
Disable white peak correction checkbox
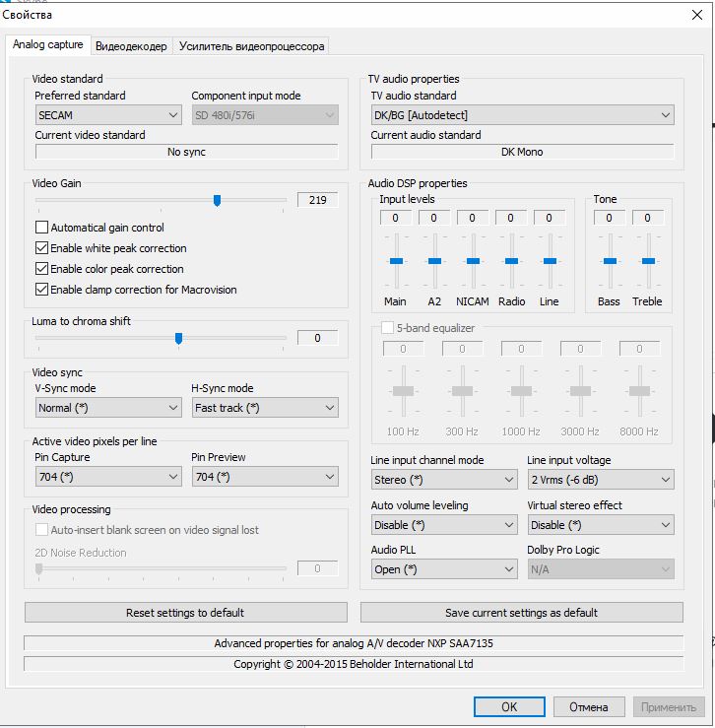coord(41,248)
